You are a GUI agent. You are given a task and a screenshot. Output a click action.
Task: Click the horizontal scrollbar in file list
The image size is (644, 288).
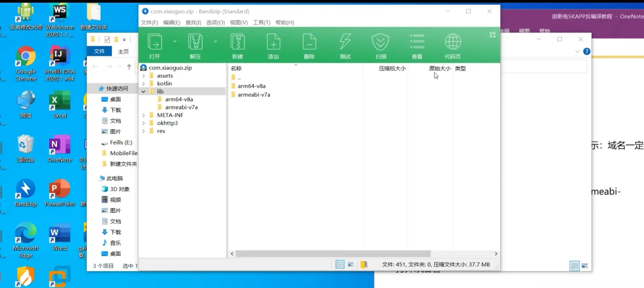(x=333, y=254)
